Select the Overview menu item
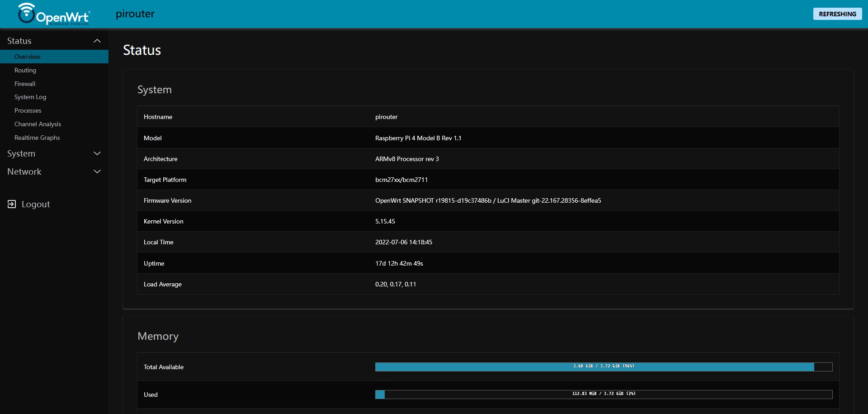This screenshot has width=868, height=414. 54,57
